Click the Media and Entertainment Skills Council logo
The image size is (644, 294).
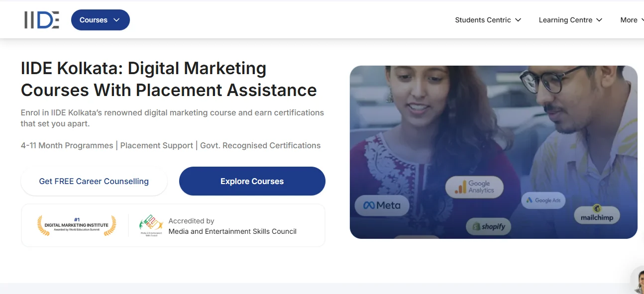(x=151, y=225)
